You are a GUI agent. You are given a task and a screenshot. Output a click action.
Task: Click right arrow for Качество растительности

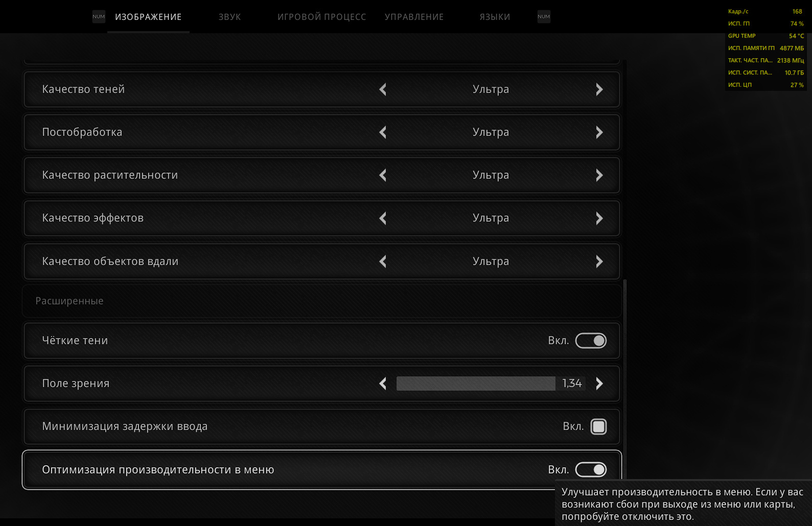click(x=599, y=175)
